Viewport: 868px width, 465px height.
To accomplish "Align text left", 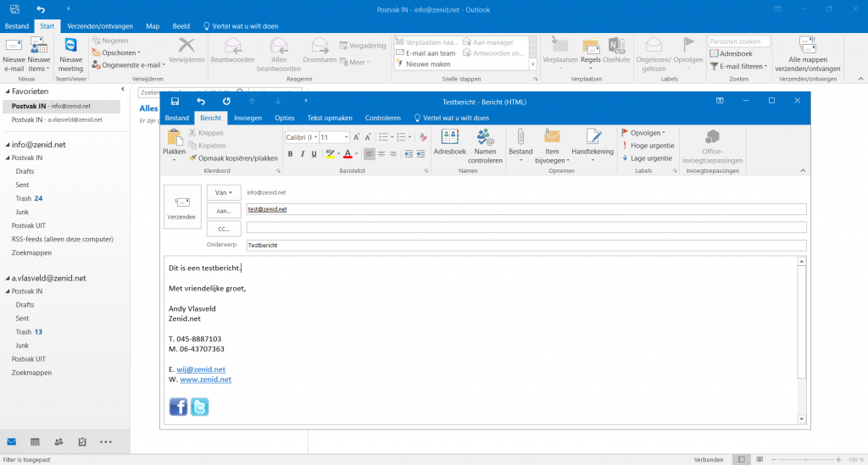I will click(370, 153).
